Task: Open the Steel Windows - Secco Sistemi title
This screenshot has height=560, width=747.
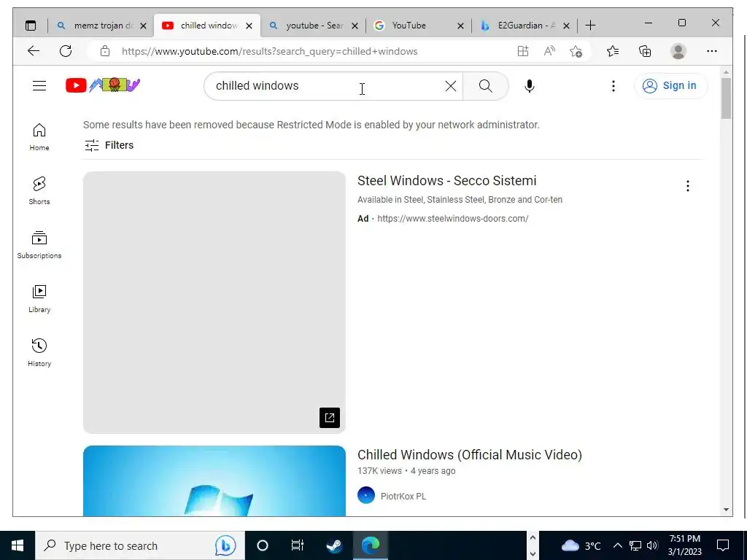Action: click(447, 181)
